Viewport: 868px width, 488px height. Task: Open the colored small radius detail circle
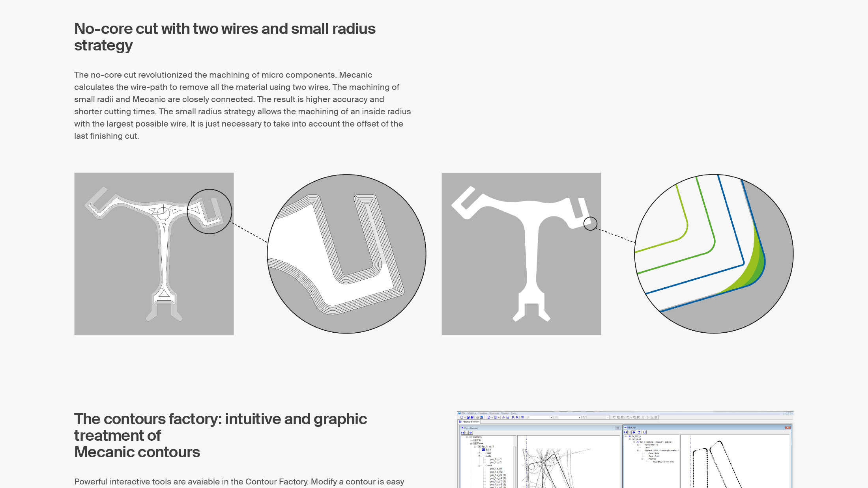tap(714, 254)
